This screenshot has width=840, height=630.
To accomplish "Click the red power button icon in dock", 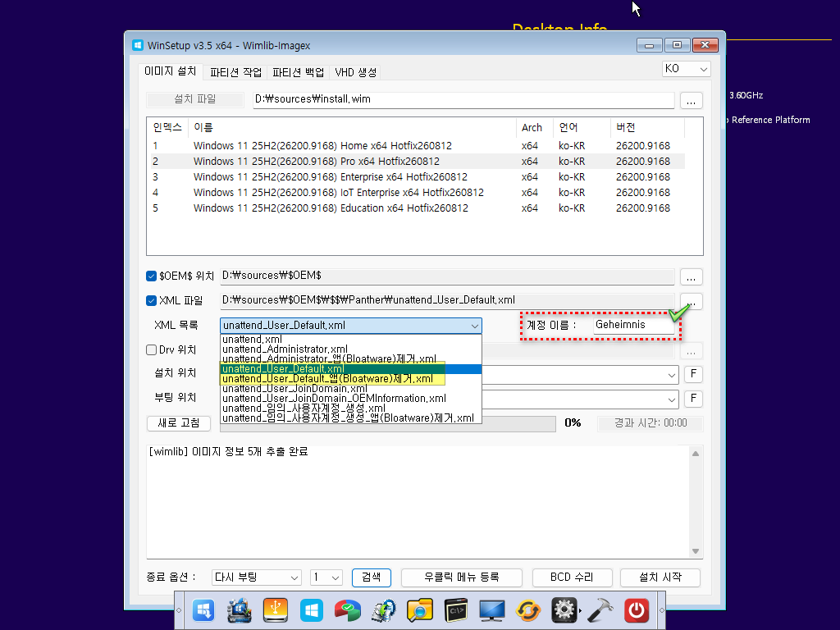I will tap(637, 610).
